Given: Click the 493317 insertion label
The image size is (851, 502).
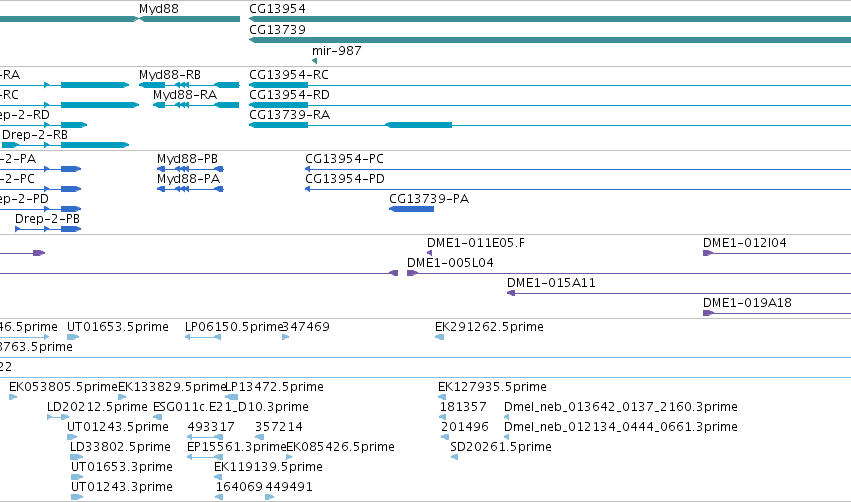Looking at the screenshot, I should [211, 427].
